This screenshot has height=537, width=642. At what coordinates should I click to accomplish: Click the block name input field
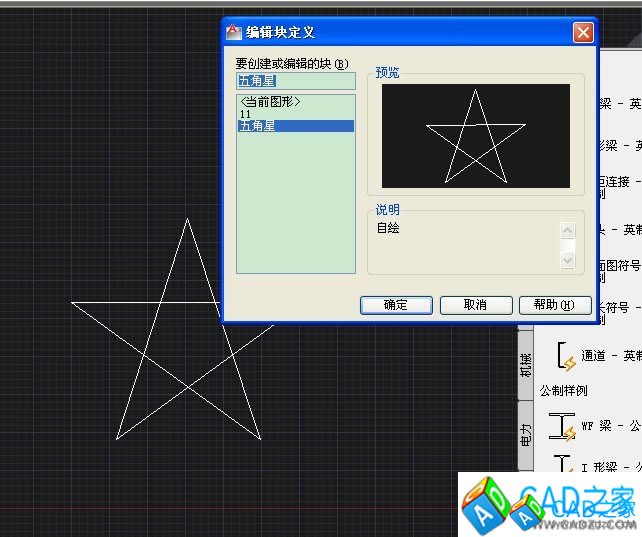[x=296, y=79]
